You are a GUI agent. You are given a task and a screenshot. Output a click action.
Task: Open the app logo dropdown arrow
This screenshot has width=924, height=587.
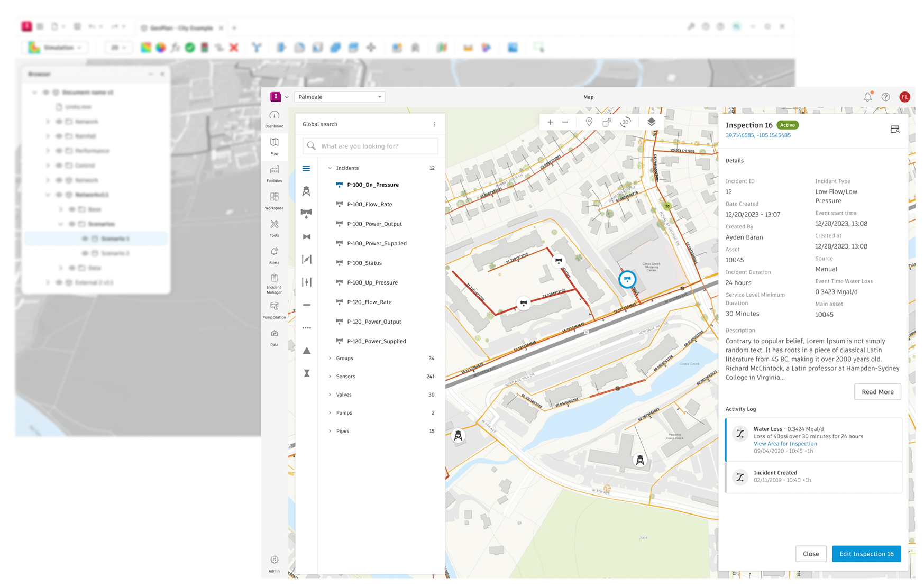pos(287,97)
